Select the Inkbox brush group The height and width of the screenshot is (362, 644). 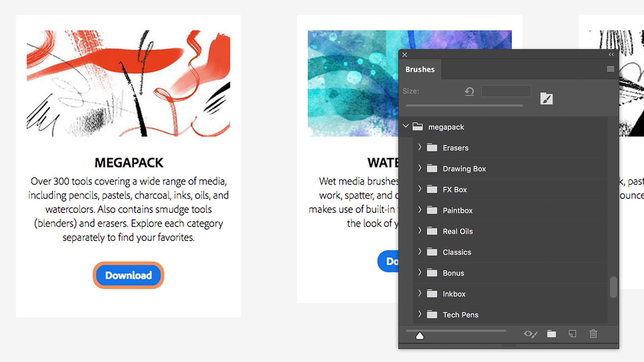(454, 293)
